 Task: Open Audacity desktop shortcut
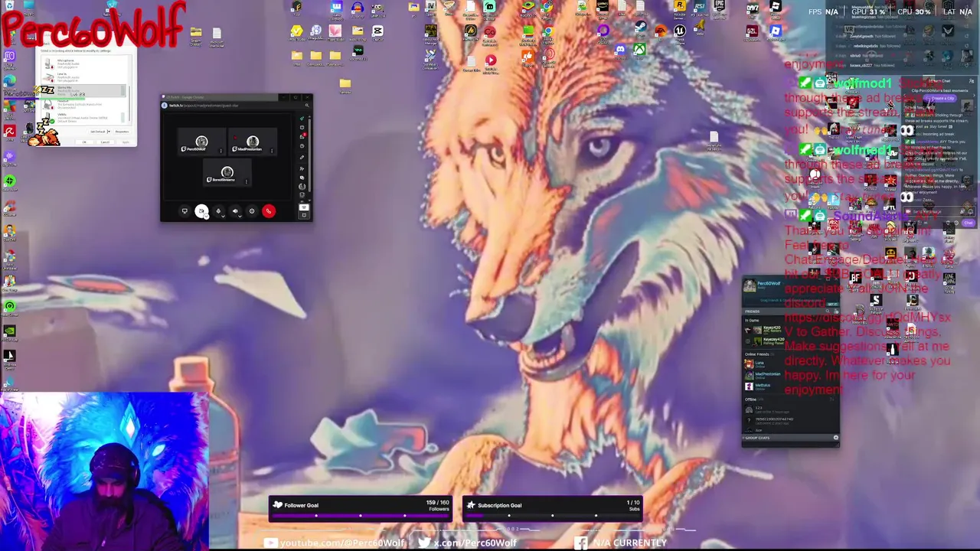click(x=358, y=8)
